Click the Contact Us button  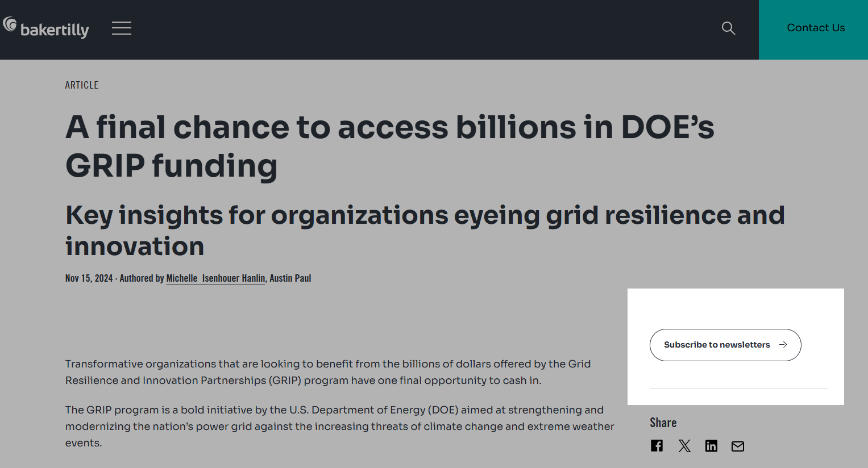[813, 30]
